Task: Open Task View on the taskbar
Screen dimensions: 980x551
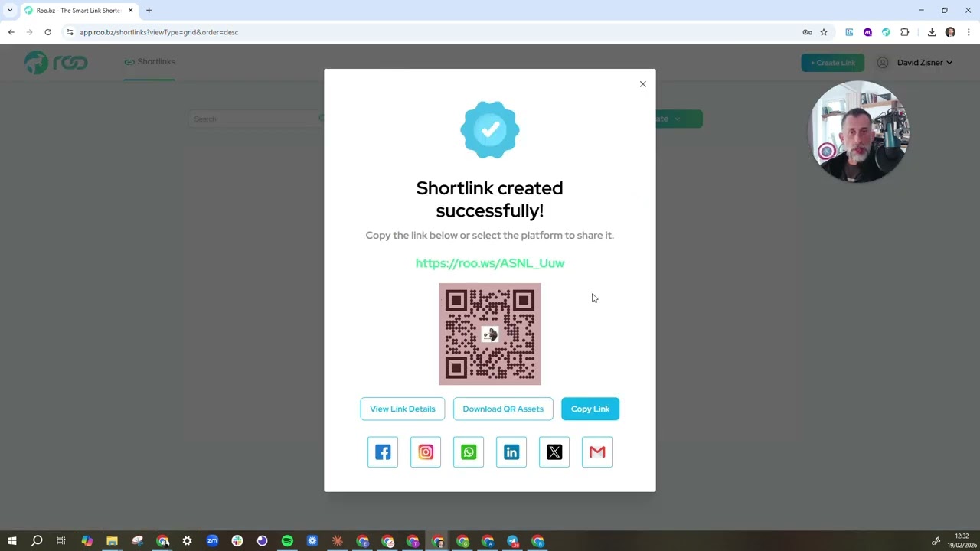Action: [61, 541]
